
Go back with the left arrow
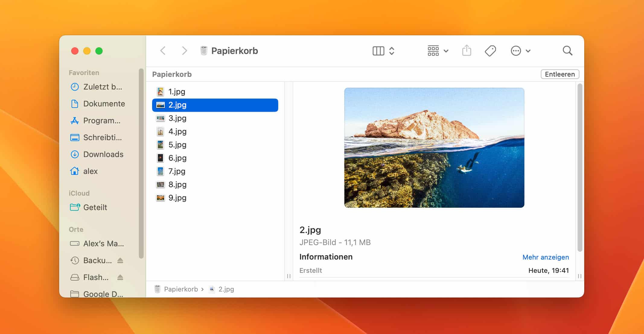click(x=163, y=51)
